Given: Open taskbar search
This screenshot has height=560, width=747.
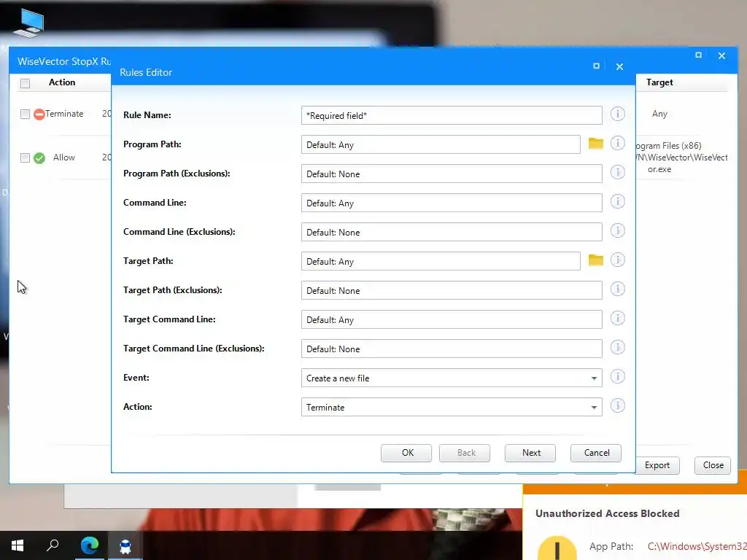Looking at the screenshot, I should point(53,545).
